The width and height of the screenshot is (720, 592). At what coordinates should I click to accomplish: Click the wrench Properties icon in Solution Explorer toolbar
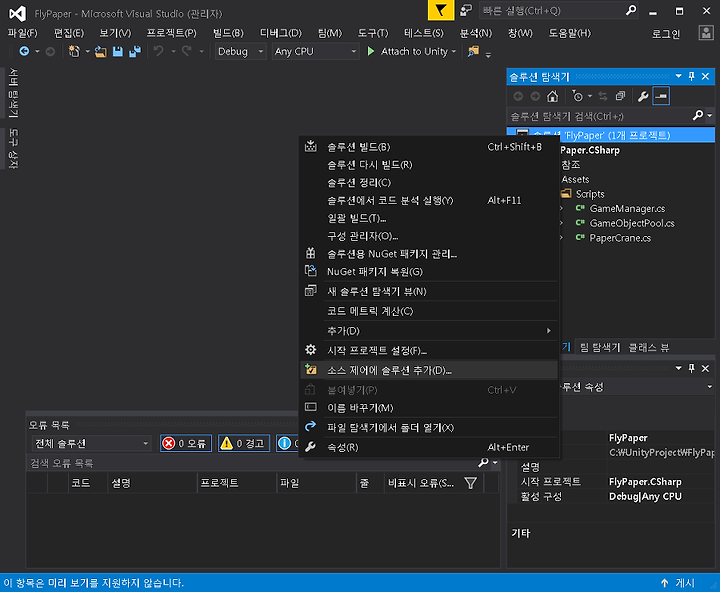(x=643, y=96)
